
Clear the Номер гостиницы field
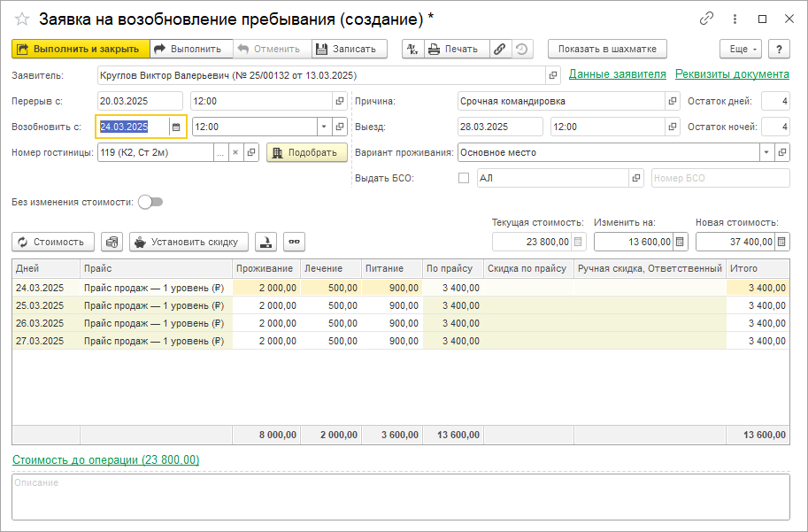(235, 152)
